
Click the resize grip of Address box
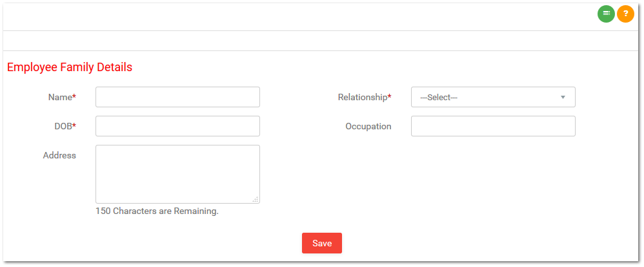256,199
